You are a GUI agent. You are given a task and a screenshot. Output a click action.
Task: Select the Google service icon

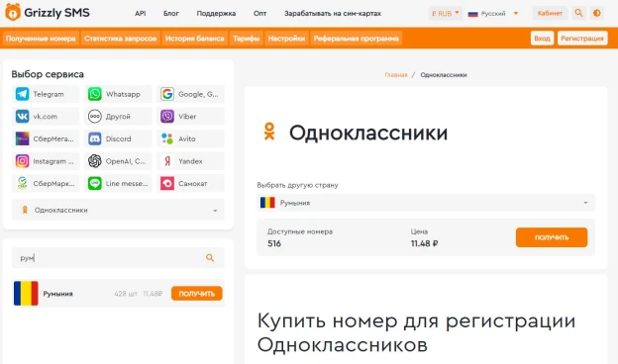[x=167, y=94]
